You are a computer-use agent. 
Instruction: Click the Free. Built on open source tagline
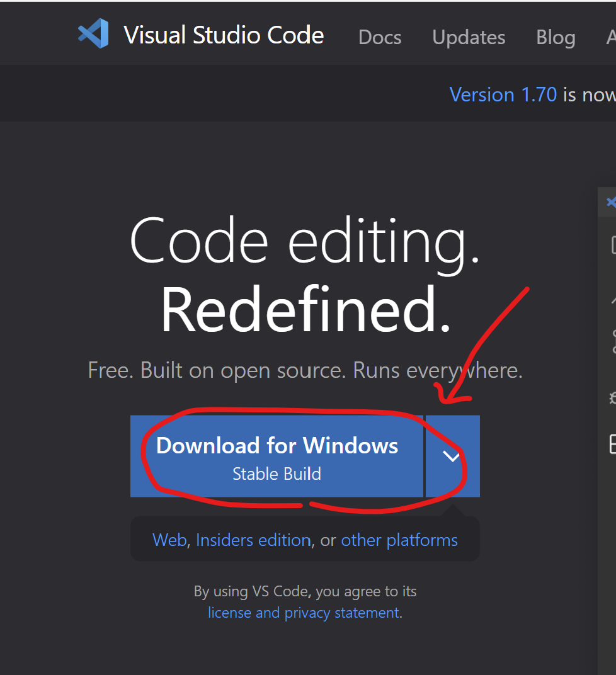coord(305,370)
